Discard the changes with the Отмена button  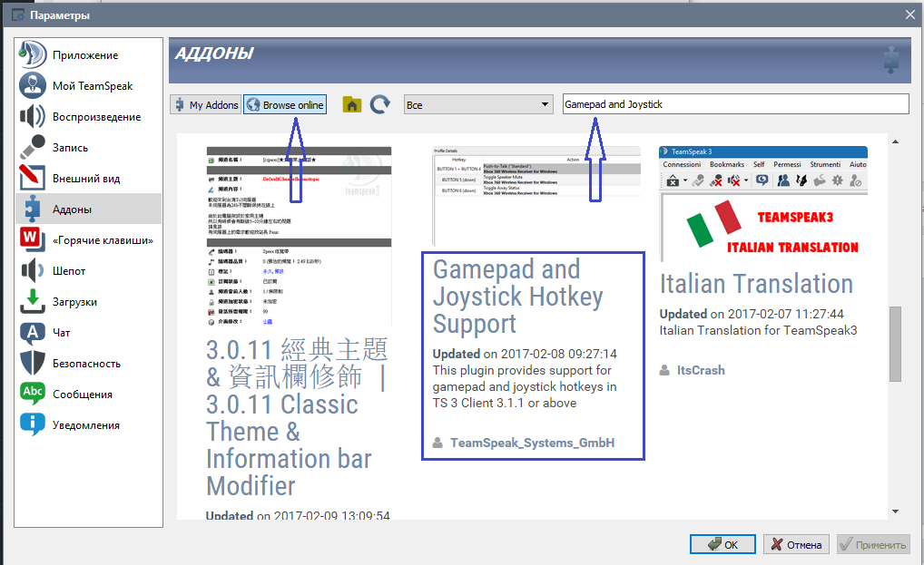click(x=796, y=544)
